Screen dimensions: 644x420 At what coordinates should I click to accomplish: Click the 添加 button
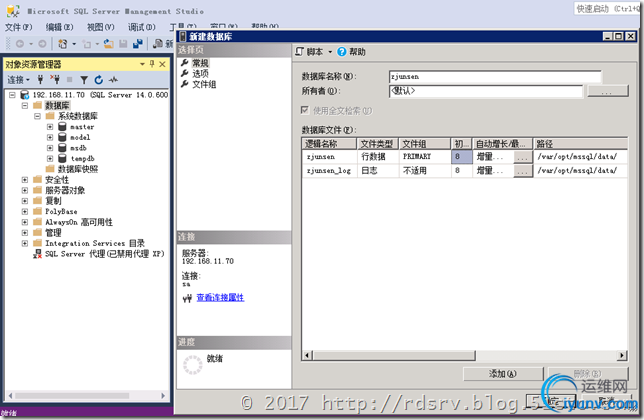(x=503, y=374)
